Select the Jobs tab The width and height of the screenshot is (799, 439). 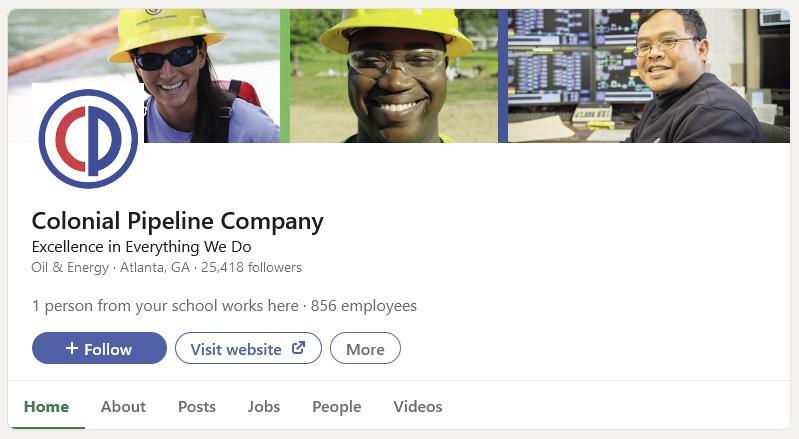click(264, 406)
